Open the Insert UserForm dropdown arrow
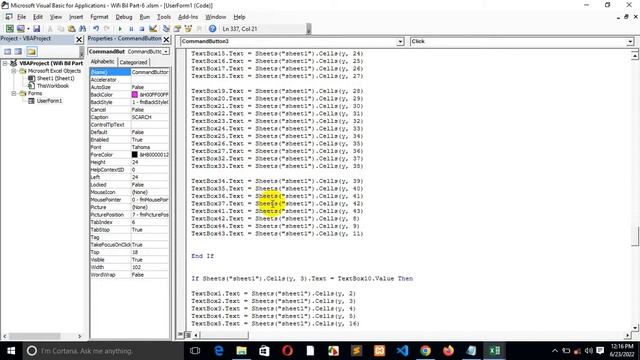This screenshot has height=360, width=640. click(28, 29)
